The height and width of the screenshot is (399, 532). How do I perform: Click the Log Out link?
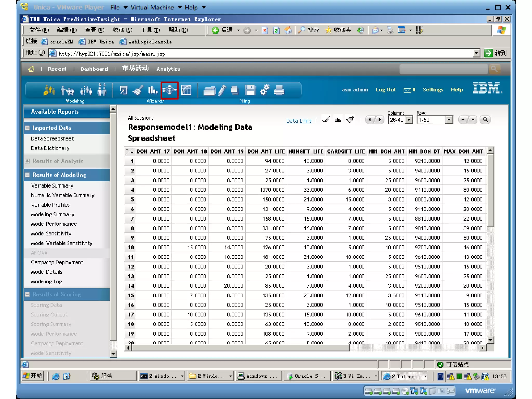pos(385,90)
